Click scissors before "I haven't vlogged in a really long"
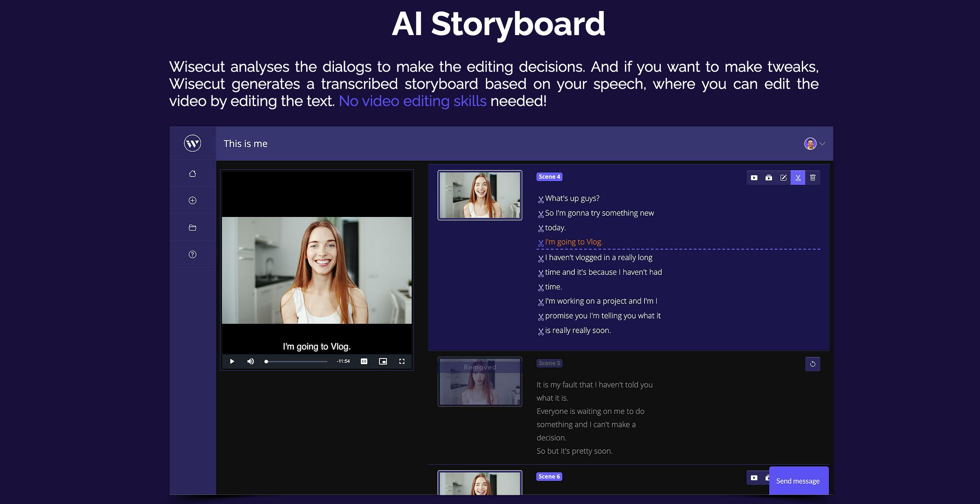Viewport: 980px width, 504px height. tap(541, 259)
